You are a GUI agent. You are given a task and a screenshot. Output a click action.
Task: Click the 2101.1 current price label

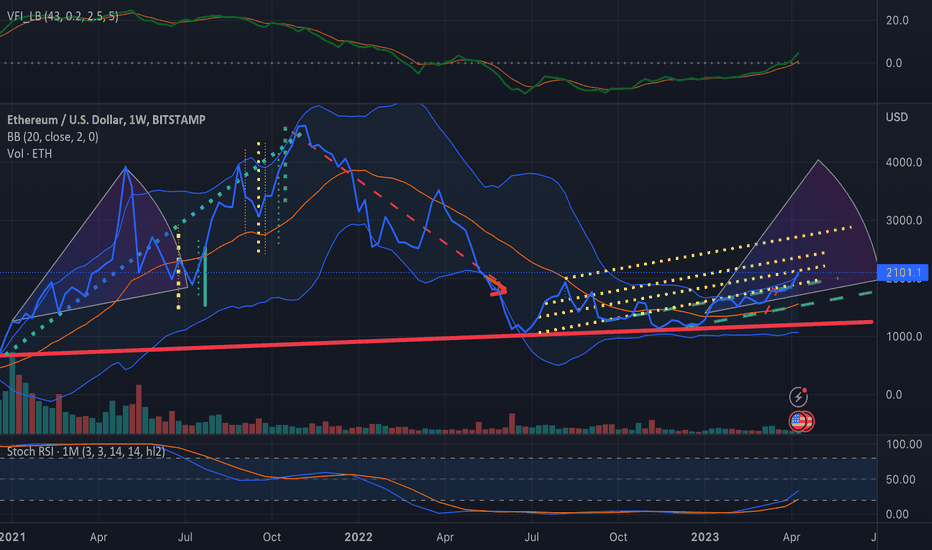click(903, 272)
